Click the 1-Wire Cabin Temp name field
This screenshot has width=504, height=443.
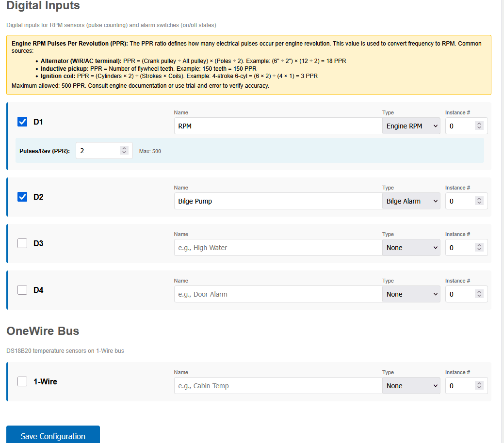click(278, 386)
